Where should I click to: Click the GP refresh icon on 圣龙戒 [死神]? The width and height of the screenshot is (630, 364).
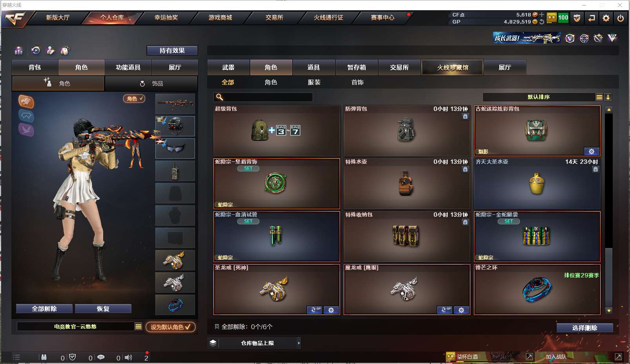tap(315, 310)
